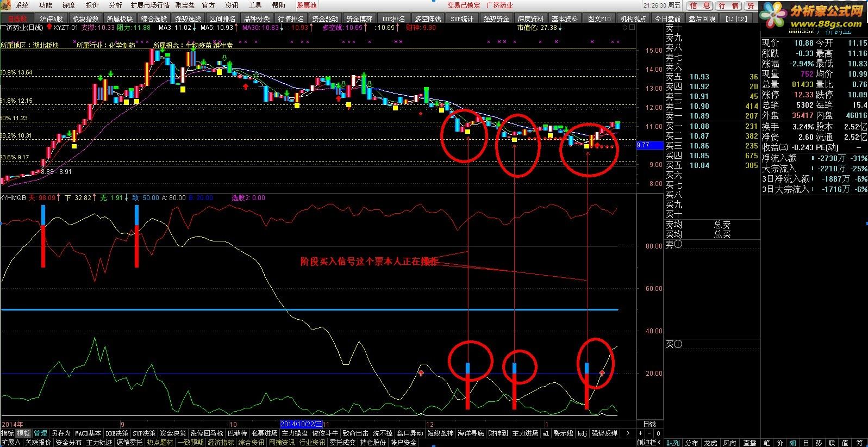Select the 队列 side panel tab
868x447 pixels.
[x=673, y=443]
